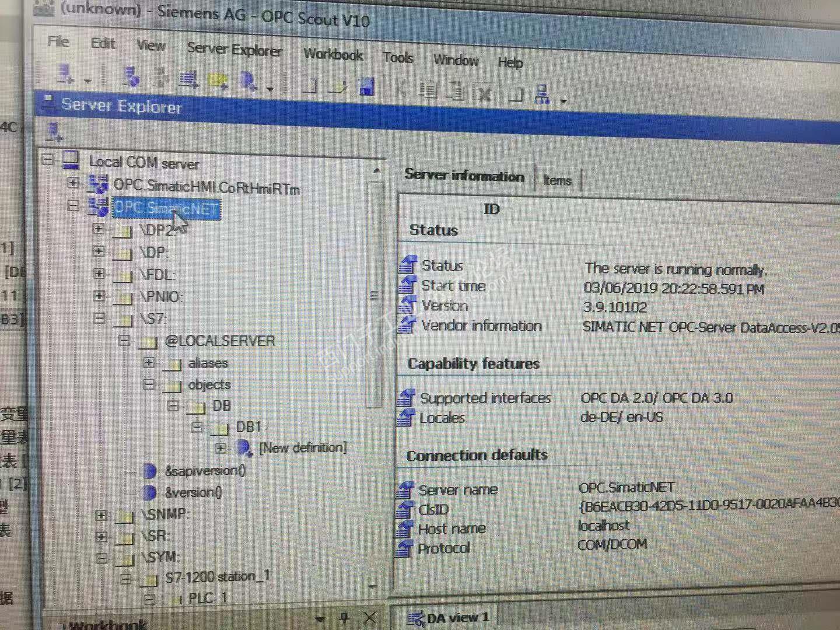This screenshot has width=840, height=630.
Task: Click the OPC.SimaticHMI.CoRtHmiRTm server icon
Action: click(97, 184)
